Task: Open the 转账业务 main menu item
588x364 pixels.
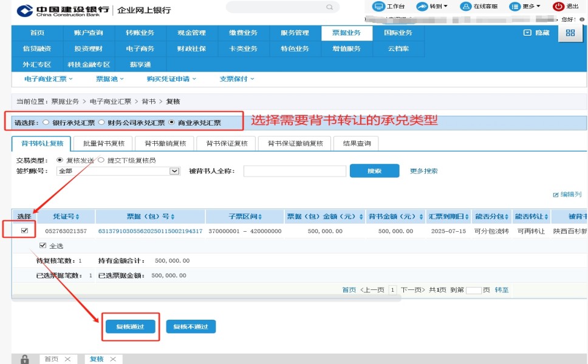Action: [x=140, y=33]
